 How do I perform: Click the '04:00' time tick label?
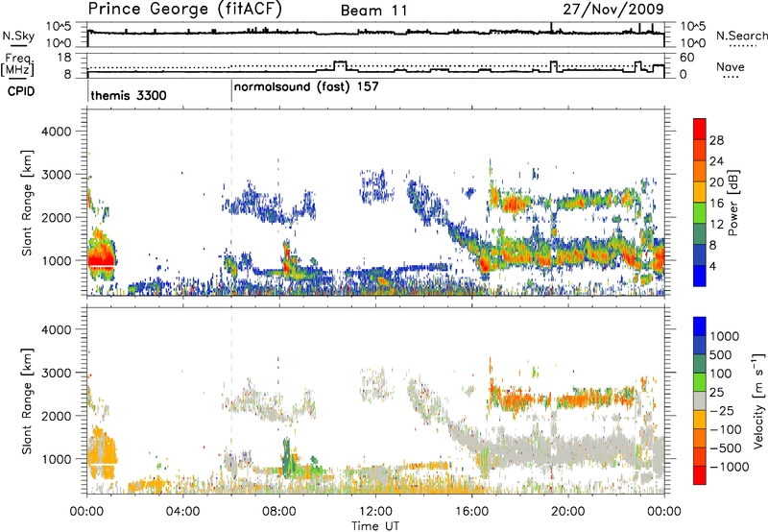182,512
